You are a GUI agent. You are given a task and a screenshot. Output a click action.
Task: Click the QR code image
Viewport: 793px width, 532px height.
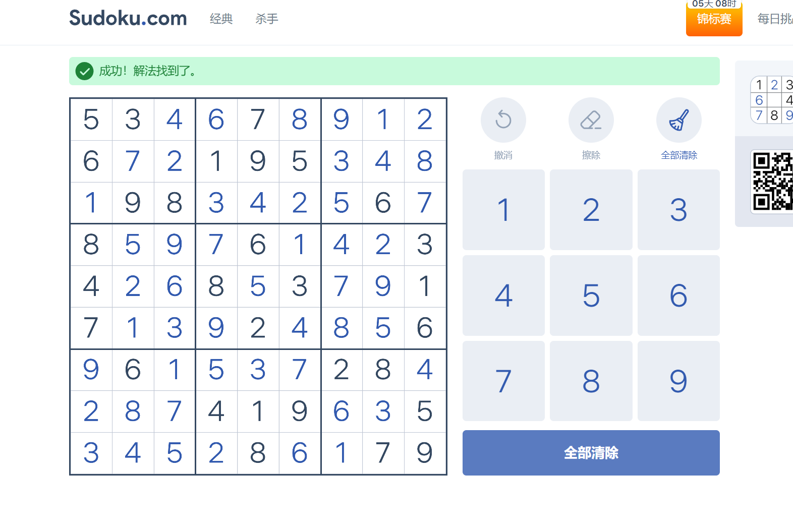coord(773,181)
